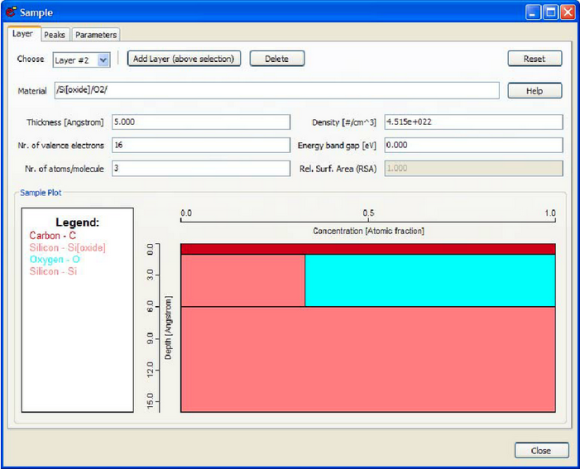
Task: Click the Thickness [Angstrom] input field
Action: tap(201, 122)
